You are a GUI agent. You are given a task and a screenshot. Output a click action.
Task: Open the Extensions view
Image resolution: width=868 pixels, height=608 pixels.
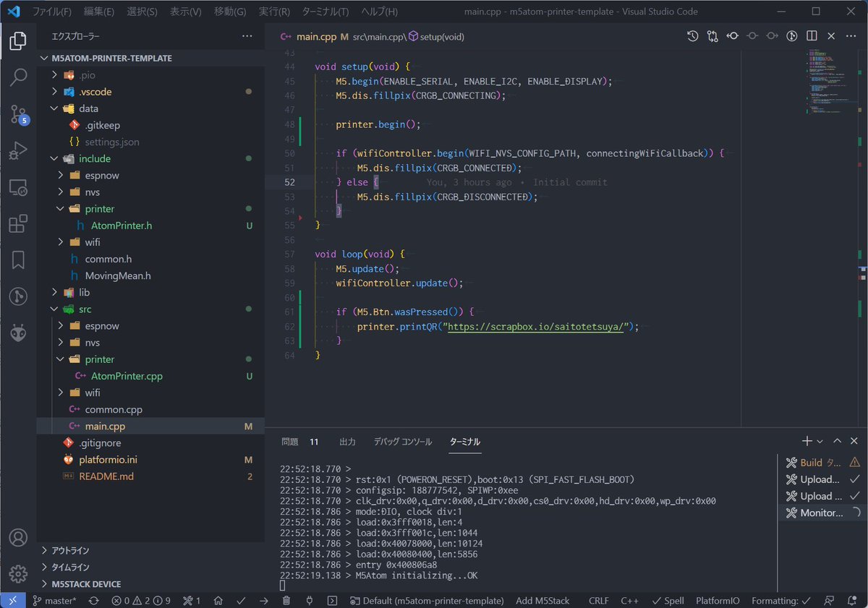tap(18, 224)
